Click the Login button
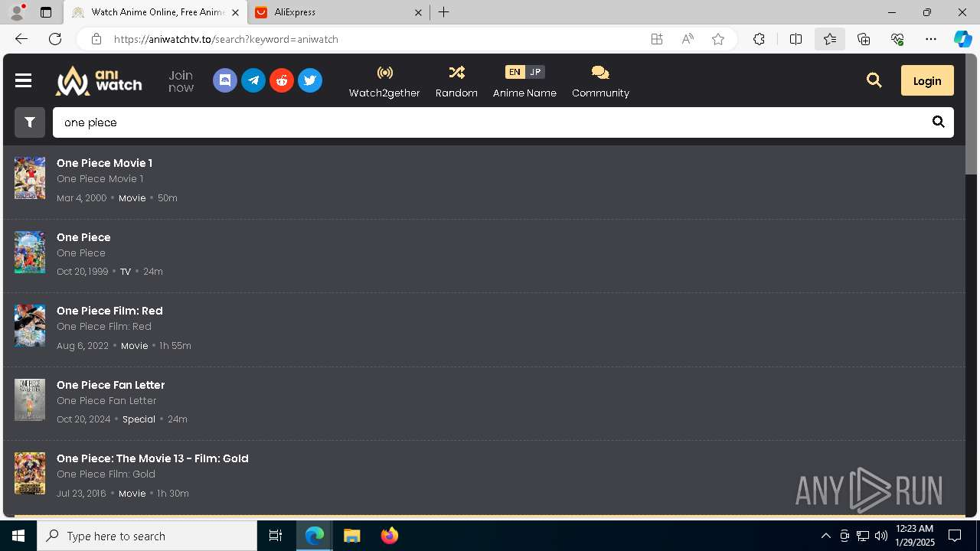 click(927, 80)
